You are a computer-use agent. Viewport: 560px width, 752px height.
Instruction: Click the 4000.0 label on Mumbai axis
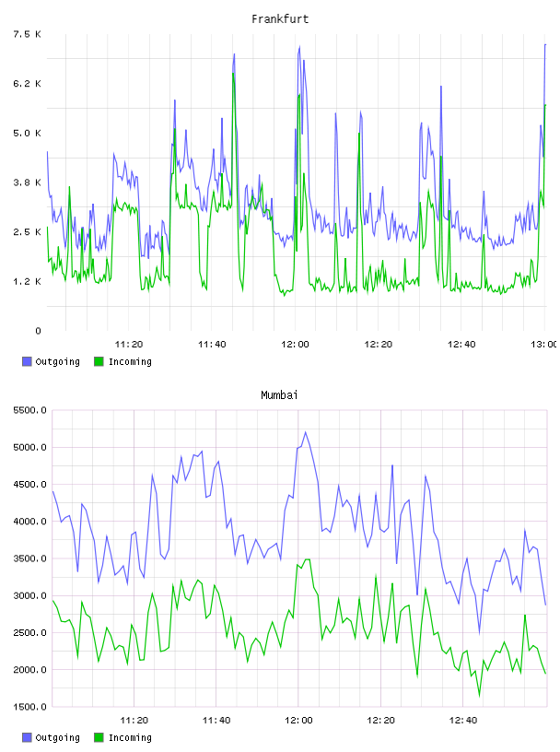[x=29, y=522]
